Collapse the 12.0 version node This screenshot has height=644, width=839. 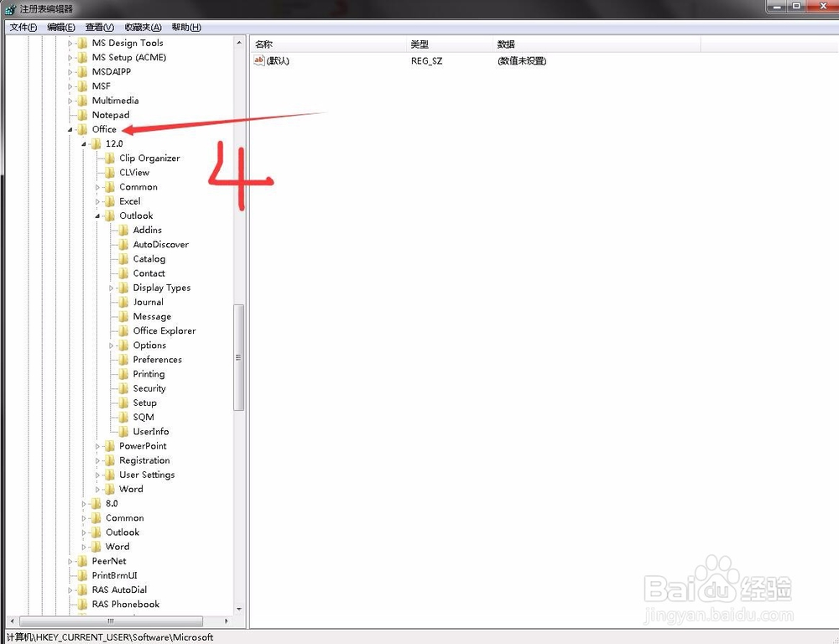tap(84, 144)
